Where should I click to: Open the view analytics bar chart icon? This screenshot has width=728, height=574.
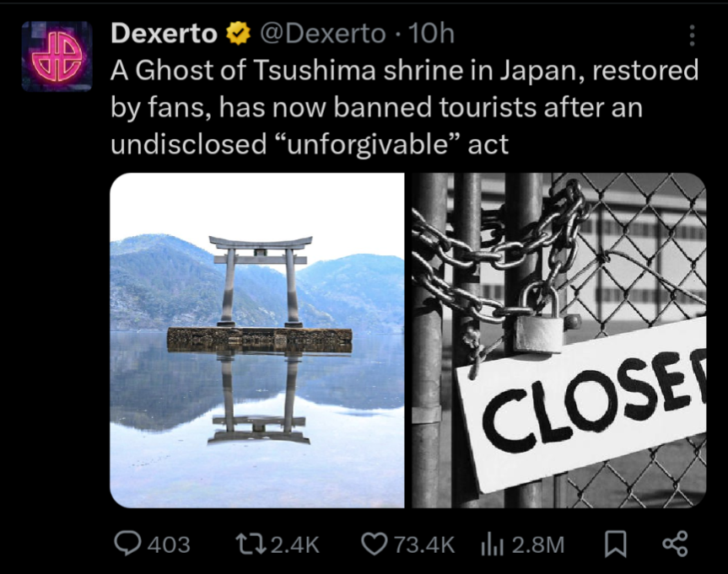(492, 544)
